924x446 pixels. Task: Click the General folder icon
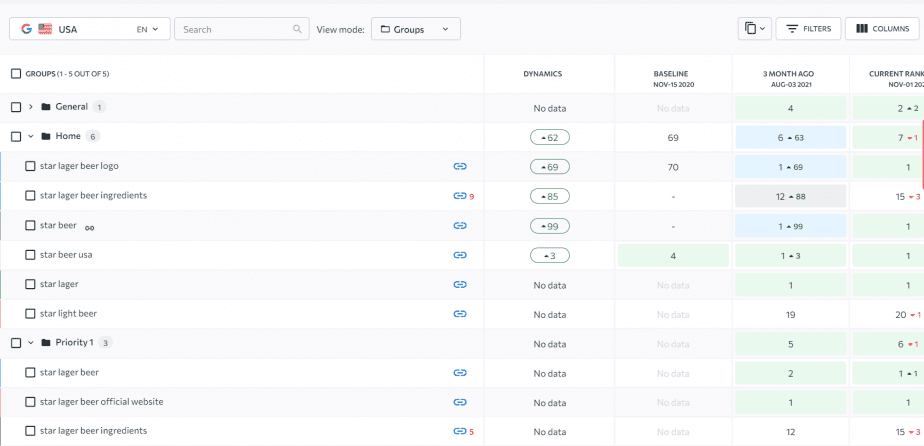[x=46, y=107]
